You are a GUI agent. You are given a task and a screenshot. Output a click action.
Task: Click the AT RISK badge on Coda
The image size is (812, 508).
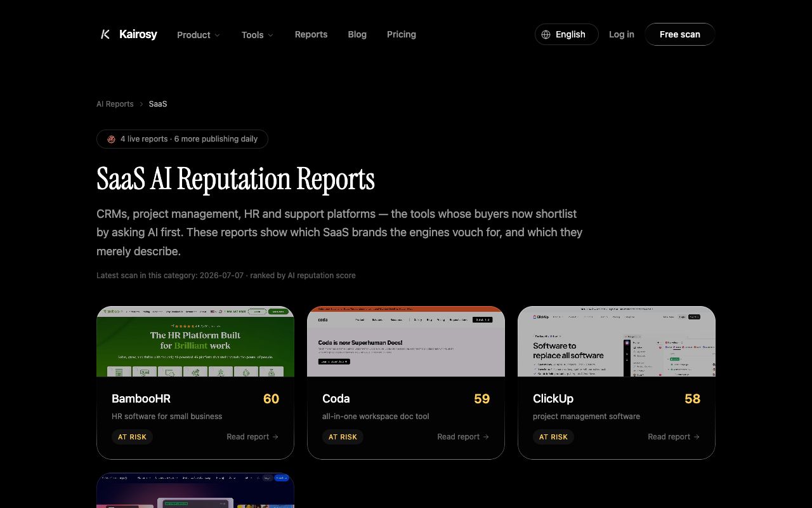click(343, 437)
